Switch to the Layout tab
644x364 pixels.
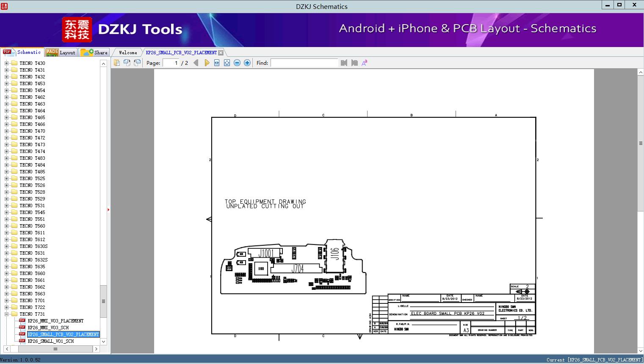pos(61,53)
